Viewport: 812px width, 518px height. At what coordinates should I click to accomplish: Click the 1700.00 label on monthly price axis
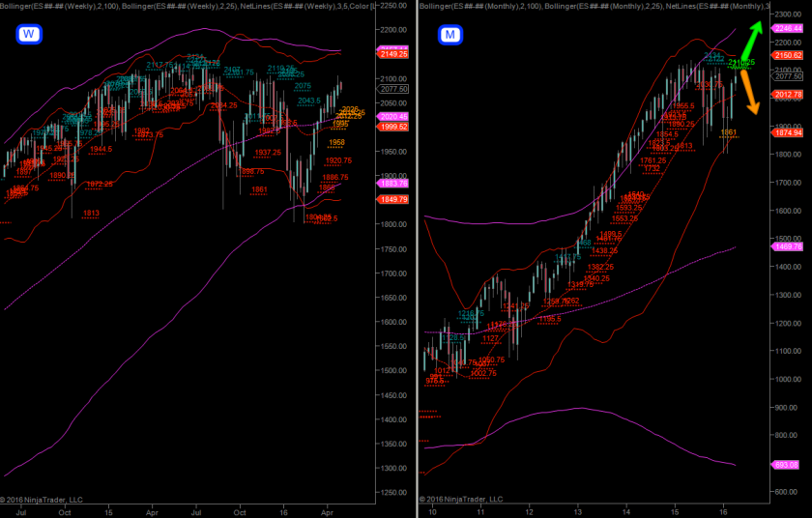(x=788, y=182)
